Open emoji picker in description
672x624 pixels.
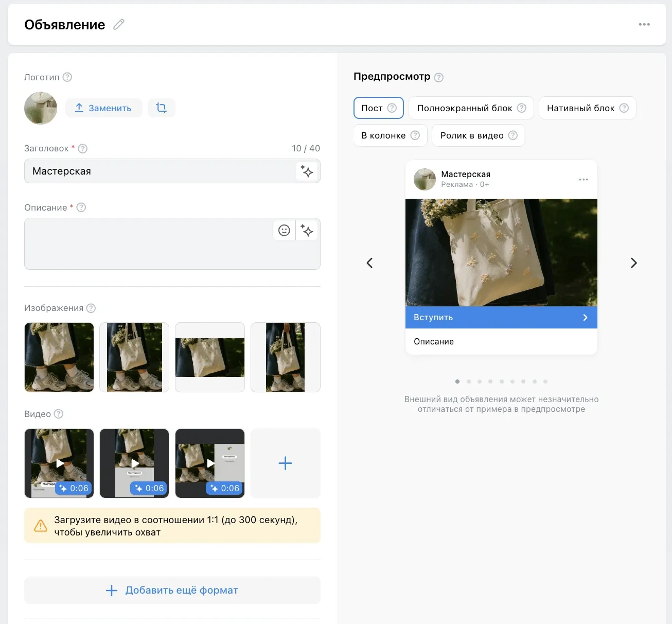pos(284,230)
